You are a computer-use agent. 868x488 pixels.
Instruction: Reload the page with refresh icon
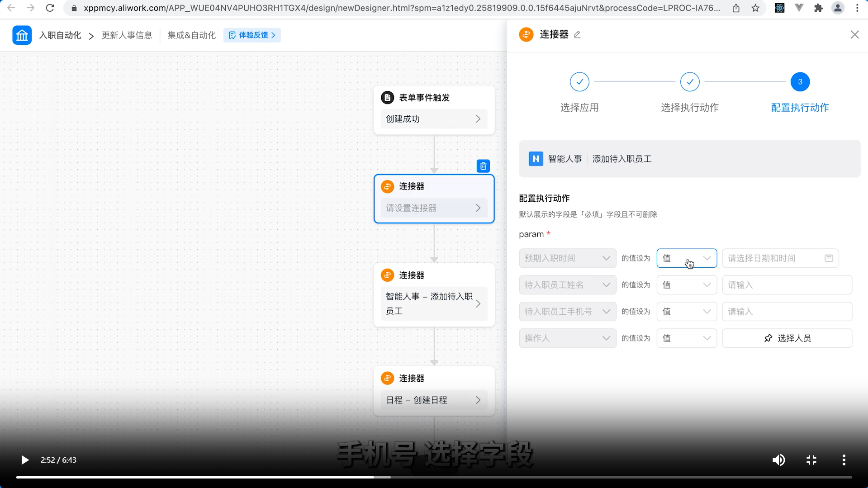[50, 8]
